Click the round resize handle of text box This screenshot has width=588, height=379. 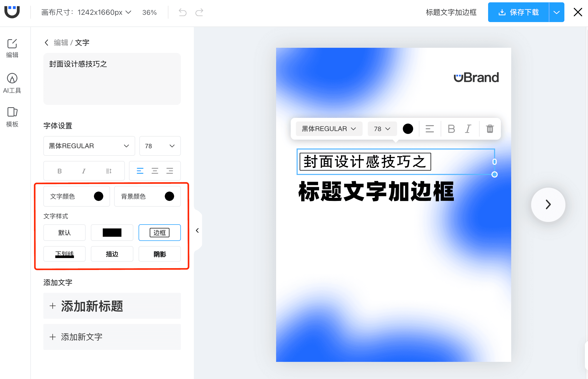tap(495, 174)
